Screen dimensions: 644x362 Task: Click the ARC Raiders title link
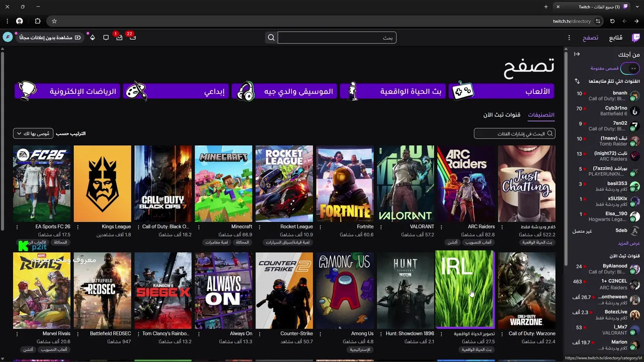pyautogui.click(x=481, y=227)
